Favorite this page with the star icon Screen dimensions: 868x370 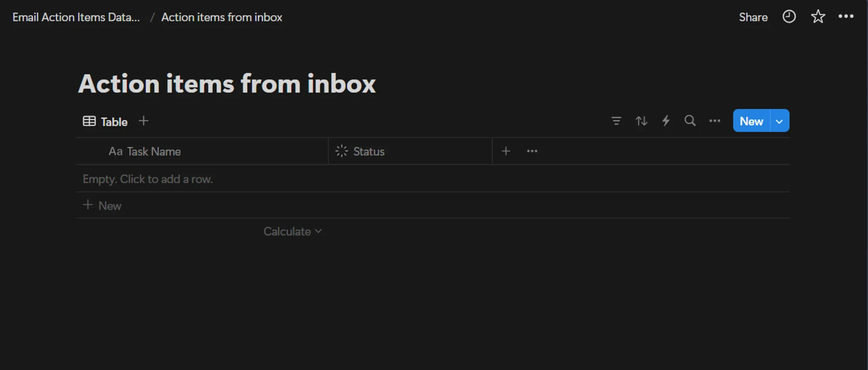(818, 17)
